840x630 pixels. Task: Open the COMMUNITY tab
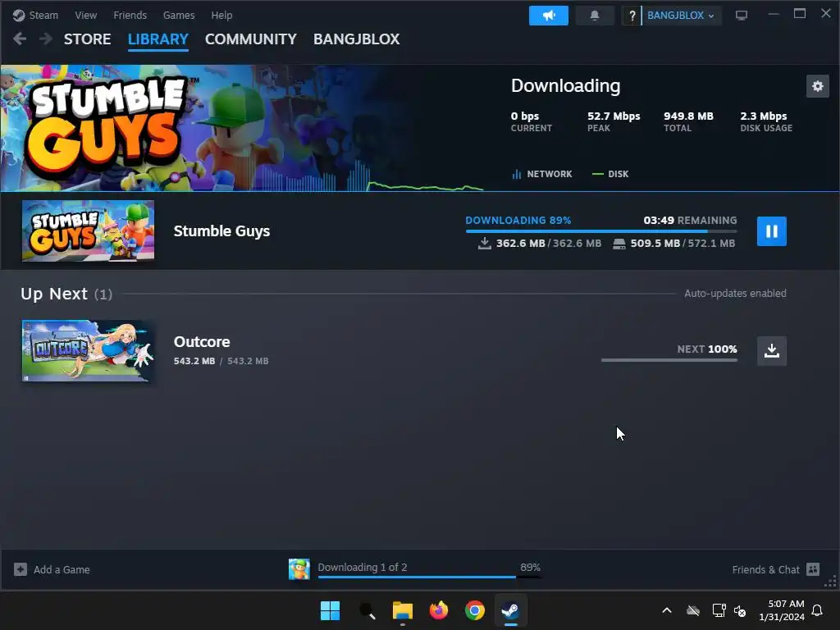pyautogui.click(x=251, y=39)
